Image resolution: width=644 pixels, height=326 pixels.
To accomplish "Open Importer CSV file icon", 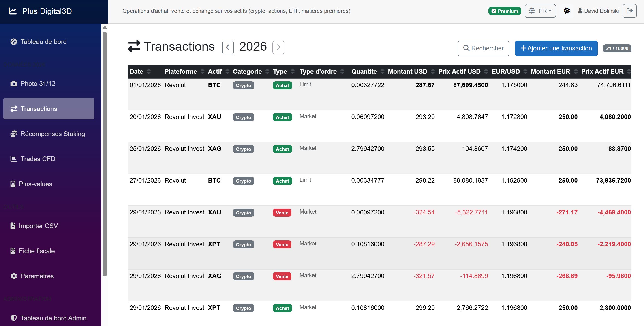I will [x=13, y=226].
